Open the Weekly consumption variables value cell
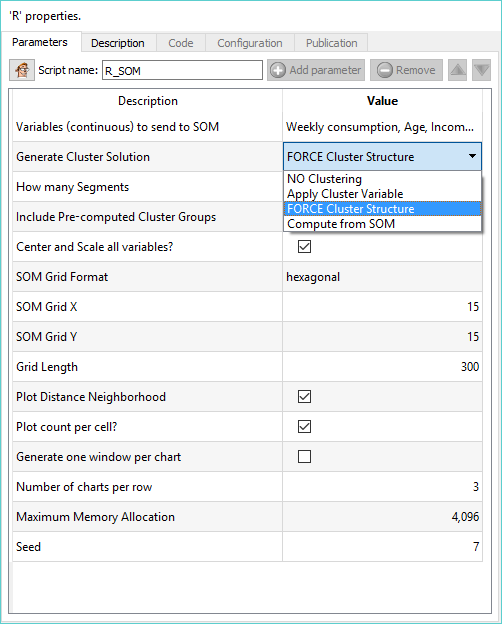Image resolution: width=502 pixels, height=624 pixels. (382, 127)
